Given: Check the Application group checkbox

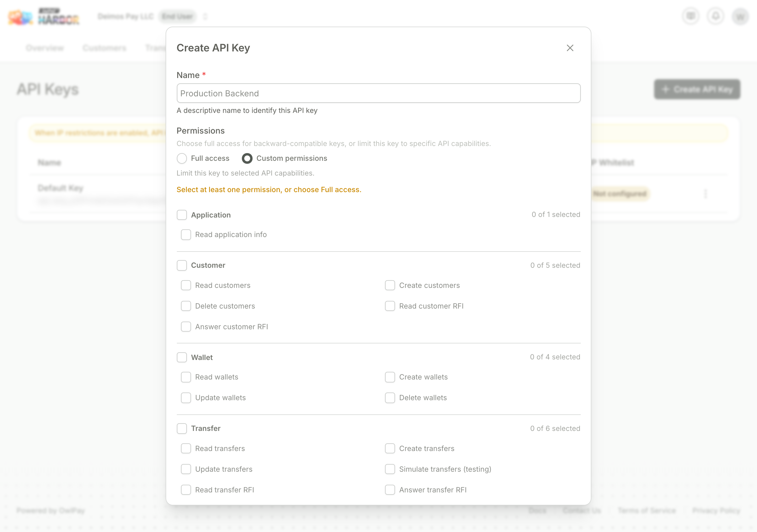Looking at the screenshot, I should pos(182,215).
